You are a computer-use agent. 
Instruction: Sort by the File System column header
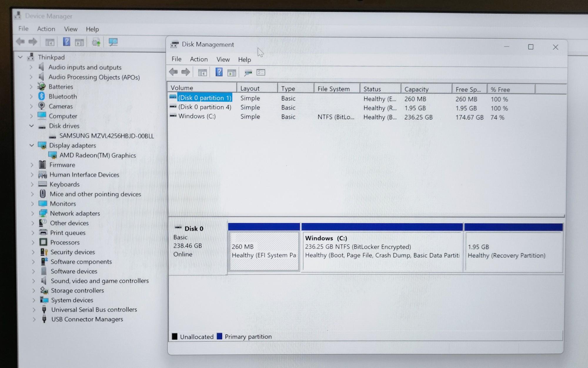(337, 89)
